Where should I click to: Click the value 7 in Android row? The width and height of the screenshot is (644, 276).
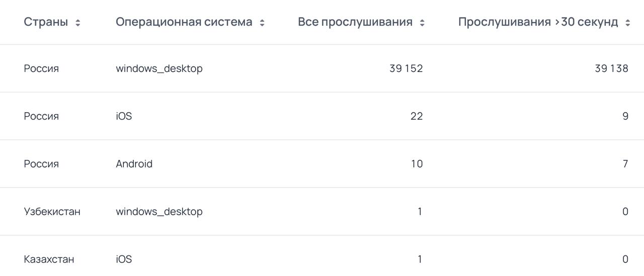625,164
